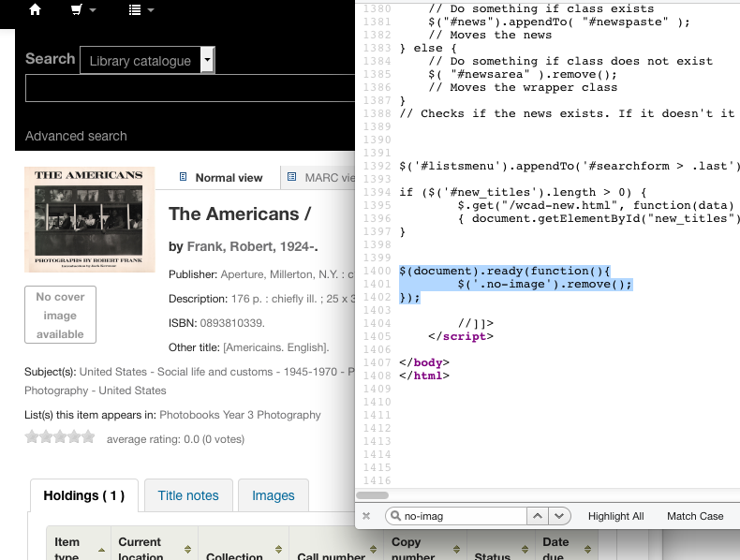Open the lists menu icon
Image resolution: width=740 pixels, height=560 pixels.
point(141,10)
